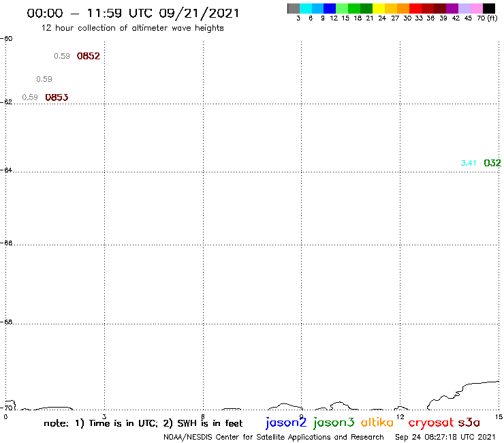Click the '24' label under the color scale
Viewport: 504px width, 443px height.
pyautogui.click(x=382, y=18)
